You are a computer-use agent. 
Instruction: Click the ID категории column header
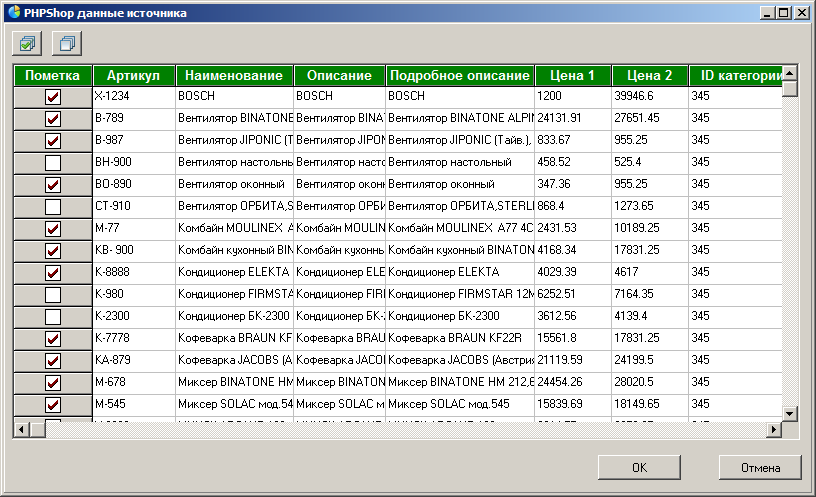(735, 75)
